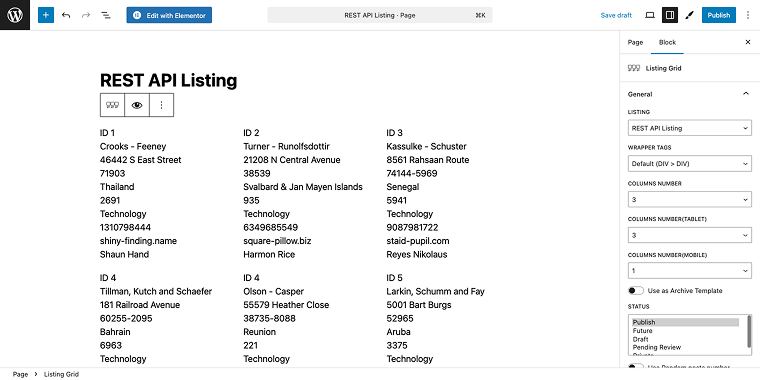Open block toolbar options kebab menu
The height and width of the screenshot is (380, 760).
click(x=161, y=105)
